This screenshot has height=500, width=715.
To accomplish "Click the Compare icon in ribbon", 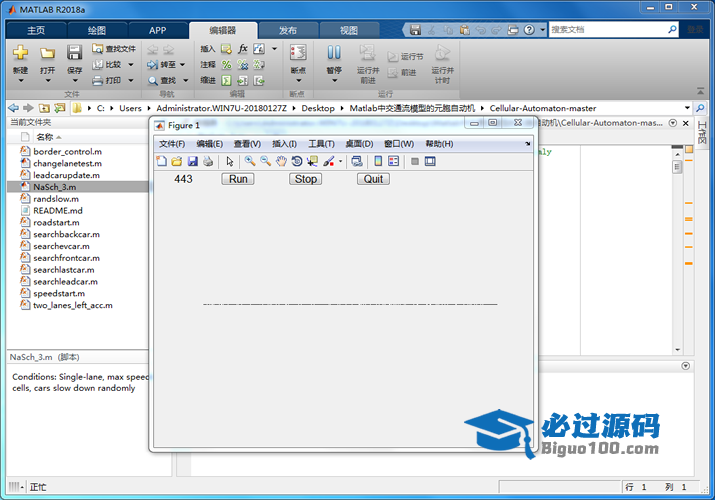I will [98, 65].
